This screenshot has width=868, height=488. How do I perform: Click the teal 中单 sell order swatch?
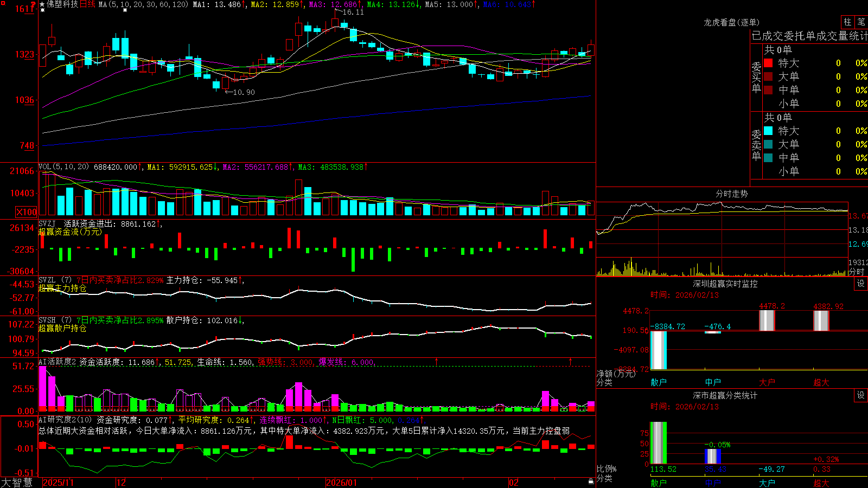tap(768, 158)
